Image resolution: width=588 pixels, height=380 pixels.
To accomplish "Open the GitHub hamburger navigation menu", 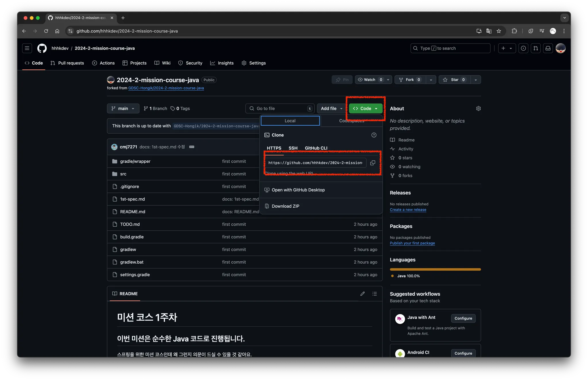I will pos(27,48).
